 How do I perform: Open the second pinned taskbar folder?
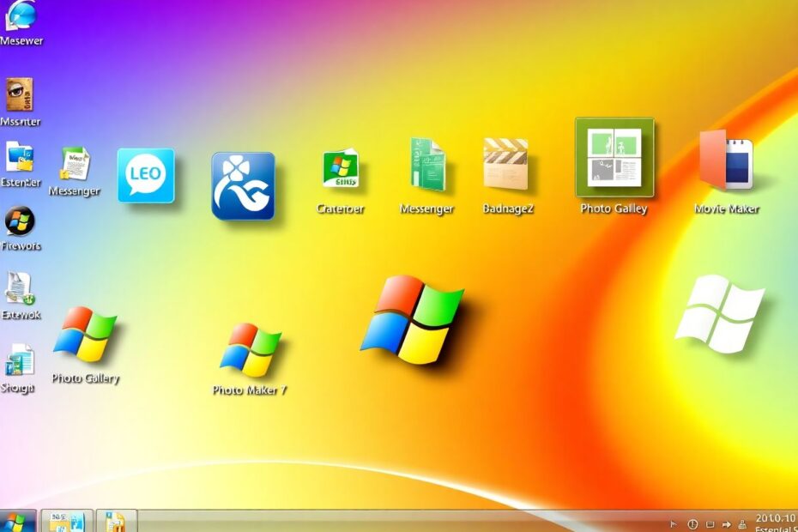[x=116, y=521]
